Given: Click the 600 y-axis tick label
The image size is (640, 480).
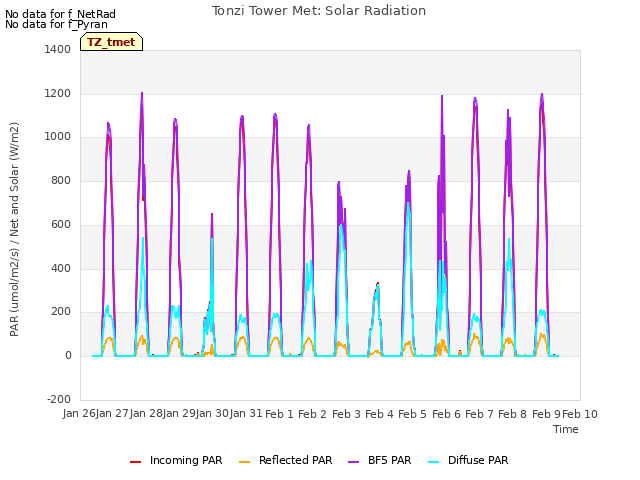Looking at the screenshot, I should coord(61,224).
